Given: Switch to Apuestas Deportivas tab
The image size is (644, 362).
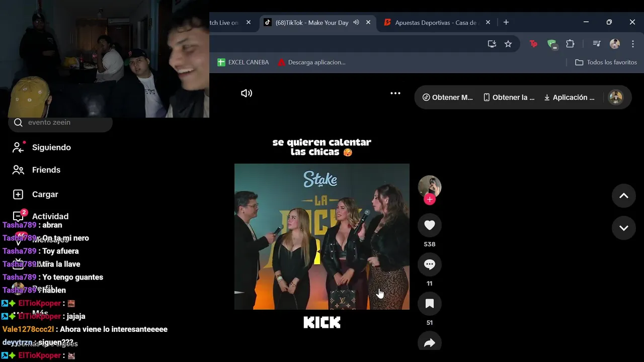Looking at the screenshot, I should pyautogui.click(x=436, y=23).
